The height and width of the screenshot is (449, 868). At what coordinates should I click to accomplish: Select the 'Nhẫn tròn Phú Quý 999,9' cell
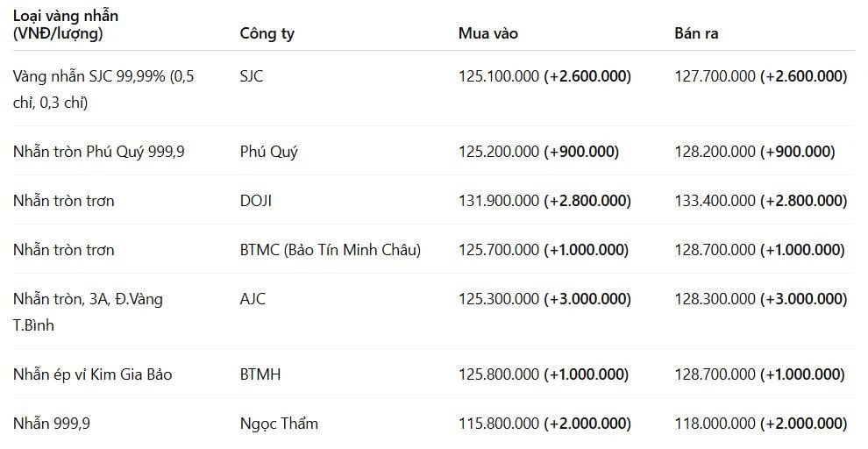pos(98,152)
